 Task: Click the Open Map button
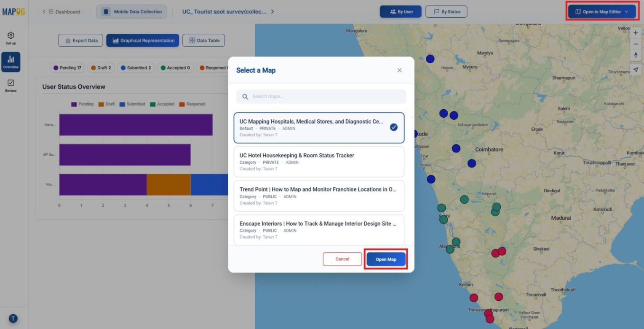385,259
